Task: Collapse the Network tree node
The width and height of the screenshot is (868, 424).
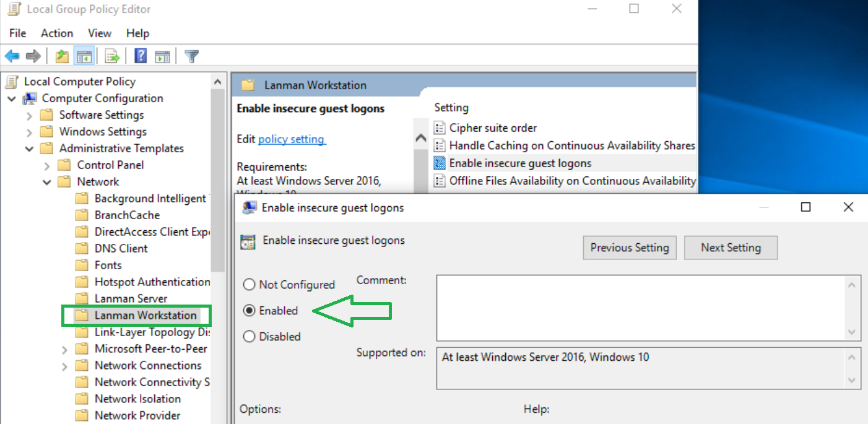Action: (46, 181)
